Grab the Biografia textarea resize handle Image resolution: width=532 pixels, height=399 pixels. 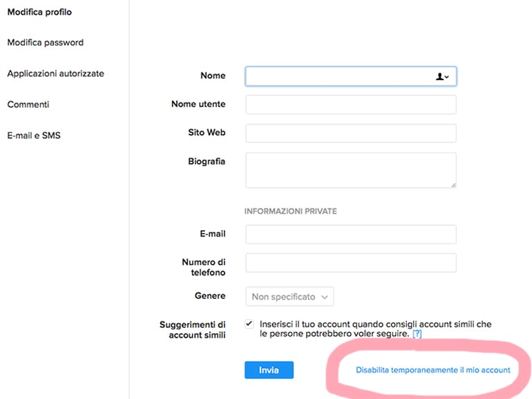coord(453,185)
